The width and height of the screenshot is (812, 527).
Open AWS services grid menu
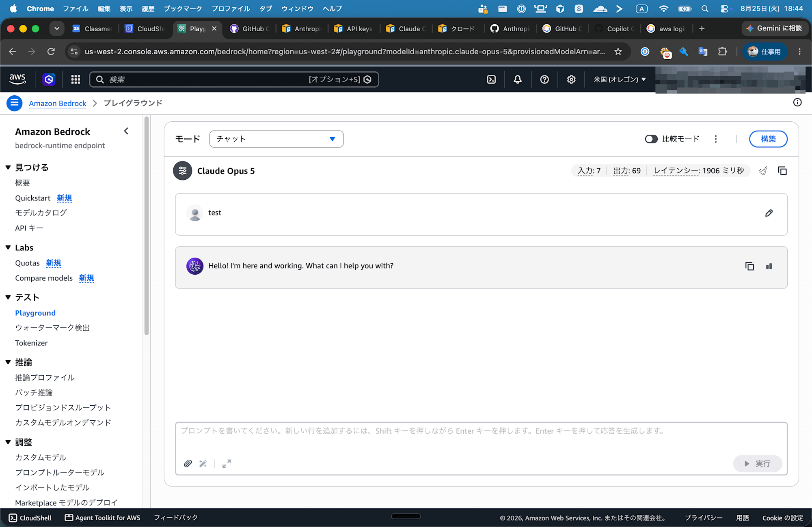pos(76,80)
